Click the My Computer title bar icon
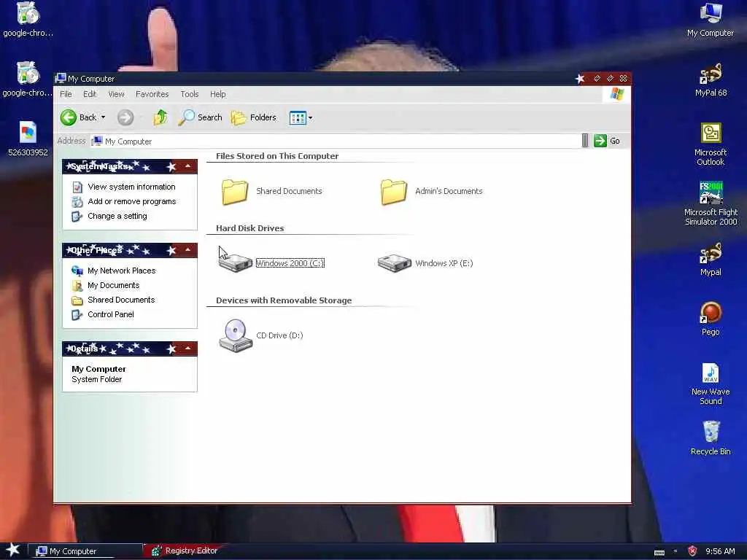 tap(61, 78)
